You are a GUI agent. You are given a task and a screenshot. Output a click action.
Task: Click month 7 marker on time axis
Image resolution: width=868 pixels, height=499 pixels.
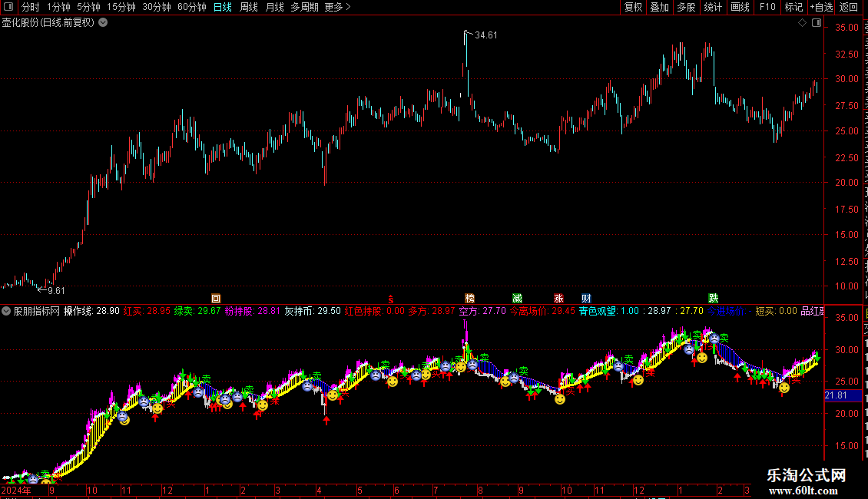pos(436,491)
